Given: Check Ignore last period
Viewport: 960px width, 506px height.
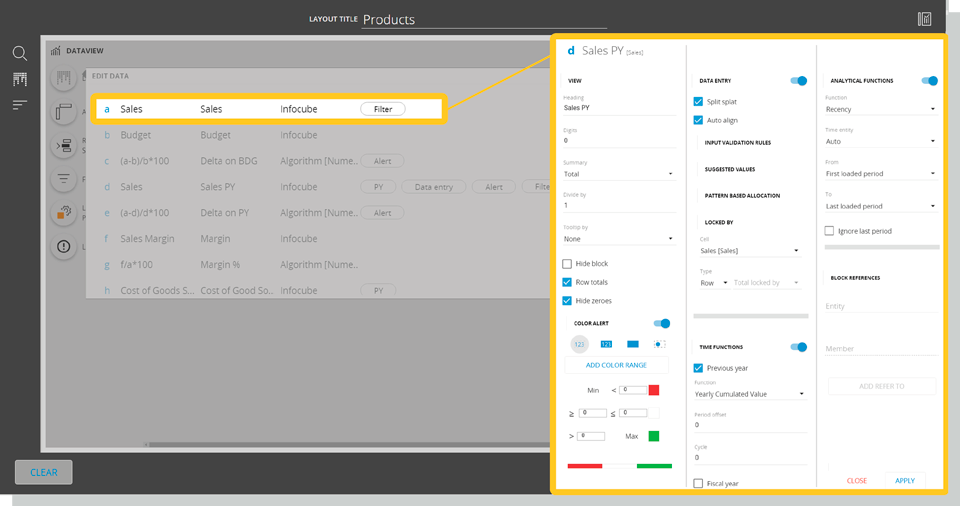Looking at the screenshot, I should click(829, 231).
